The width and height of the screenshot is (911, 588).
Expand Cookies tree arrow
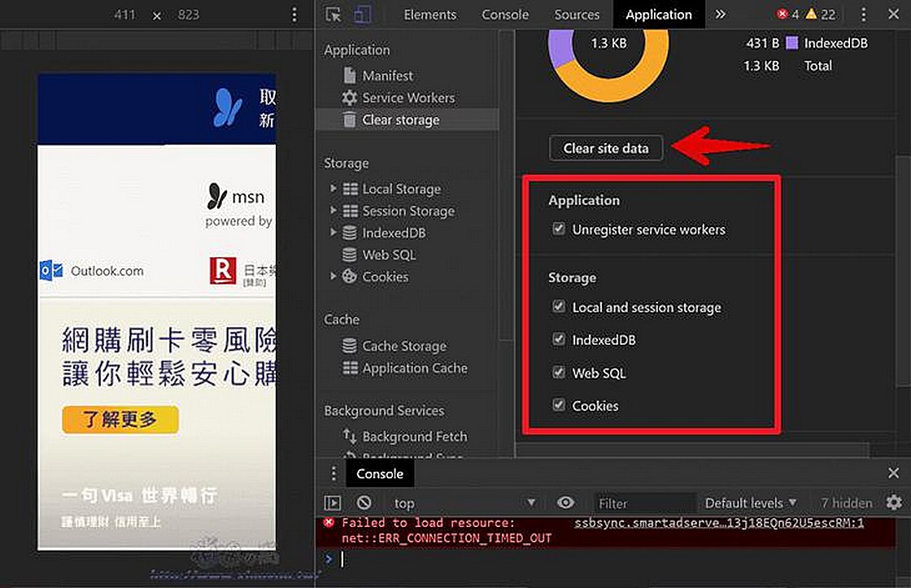pos(333,277)
